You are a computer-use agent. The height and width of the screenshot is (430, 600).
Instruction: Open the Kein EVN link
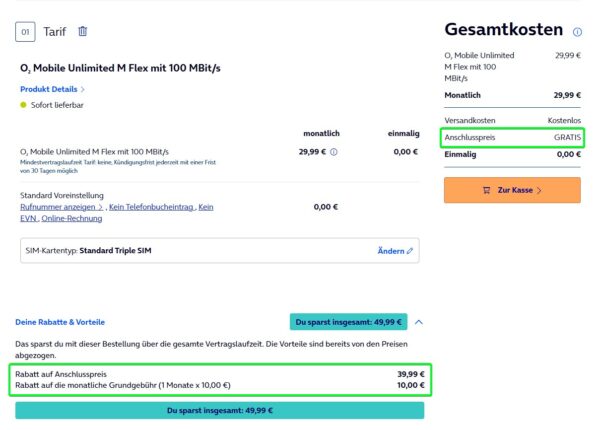206,207
